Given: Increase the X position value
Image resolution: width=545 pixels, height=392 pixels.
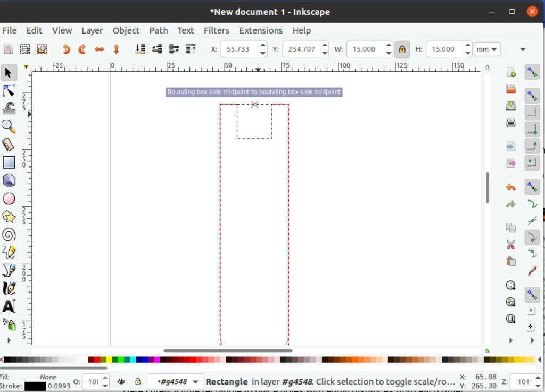Looking at the screenshot, I should 263,46.
